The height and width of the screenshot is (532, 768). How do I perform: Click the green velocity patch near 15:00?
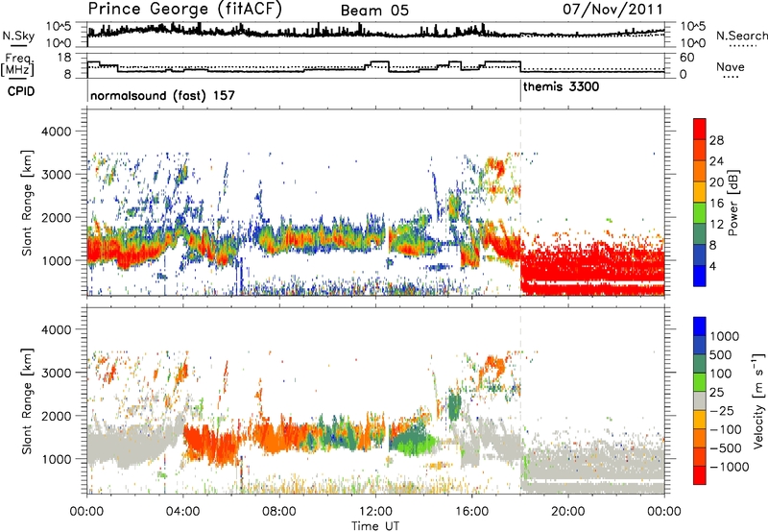tap(454, 405)
